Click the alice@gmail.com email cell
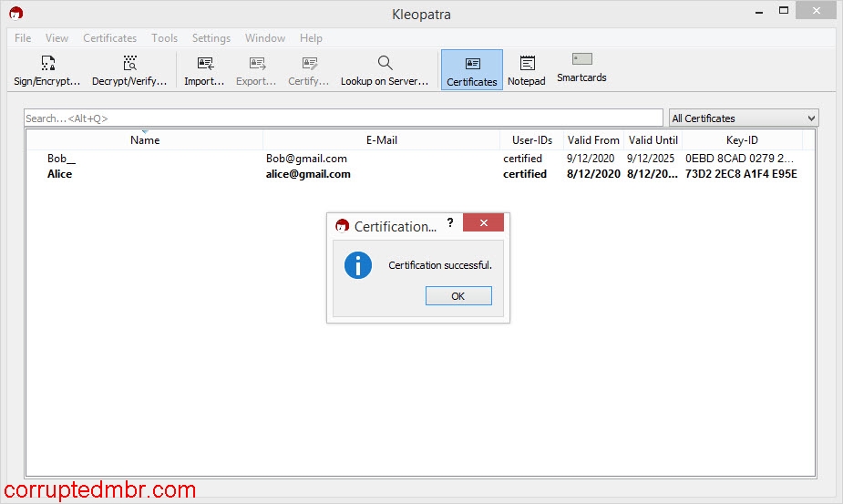This screenshot has width=843, height=504. (308, 174)
